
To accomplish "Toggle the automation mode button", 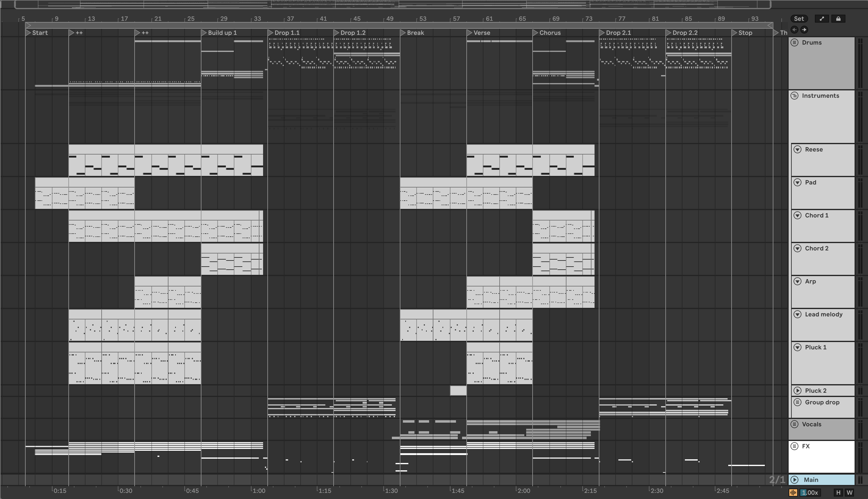I will click(821, 19).
